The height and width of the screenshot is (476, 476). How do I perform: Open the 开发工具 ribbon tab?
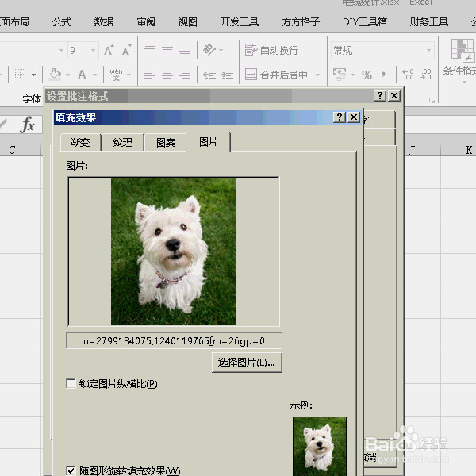[x=240, y=22]
